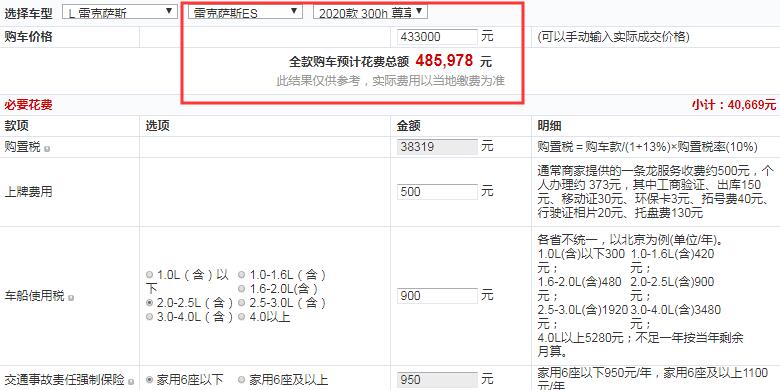Screen dimensions: 780x390
Task: Click the 选项 column header
Action: pyautogui.click(x=158, y=126)
